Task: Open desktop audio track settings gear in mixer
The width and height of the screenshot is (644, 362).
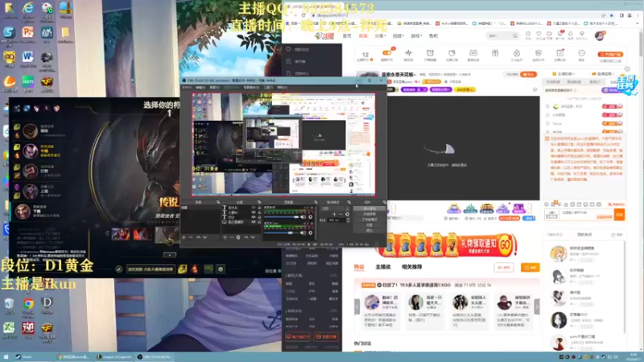Action: pyautogui.click(x=310, y=216)
